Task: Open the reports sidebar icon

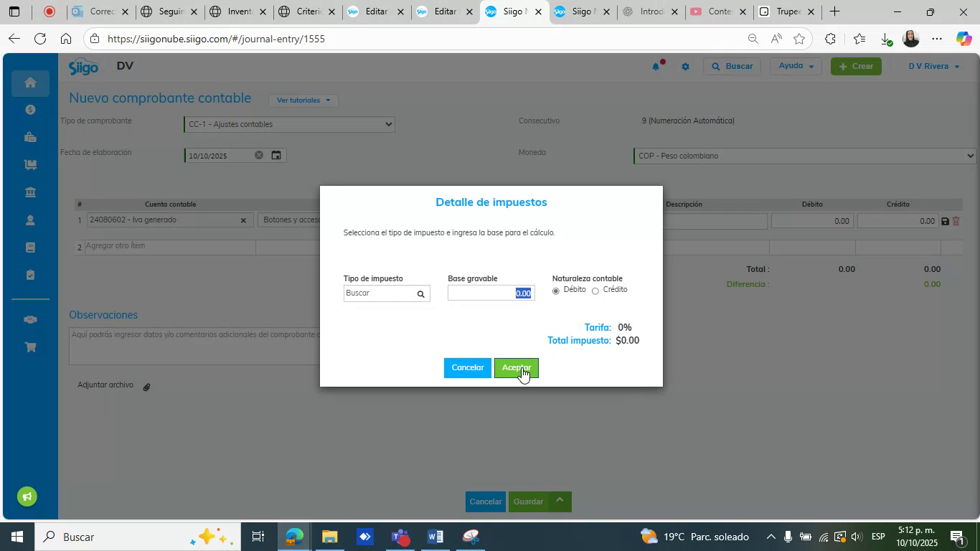Action: [x=30, y=248]
